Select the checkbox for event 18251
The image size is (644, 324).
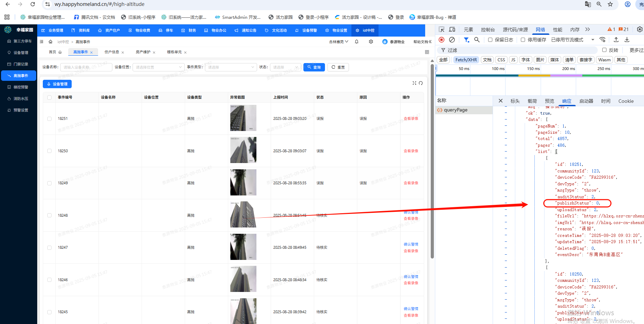tap(49, 119)
